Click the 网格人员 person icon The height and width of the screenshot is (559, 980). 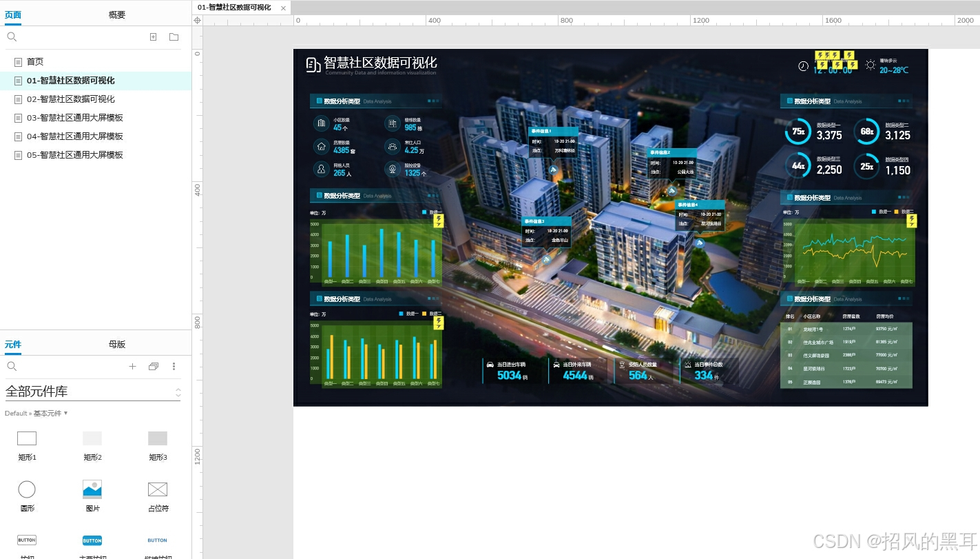coord(321,169)
